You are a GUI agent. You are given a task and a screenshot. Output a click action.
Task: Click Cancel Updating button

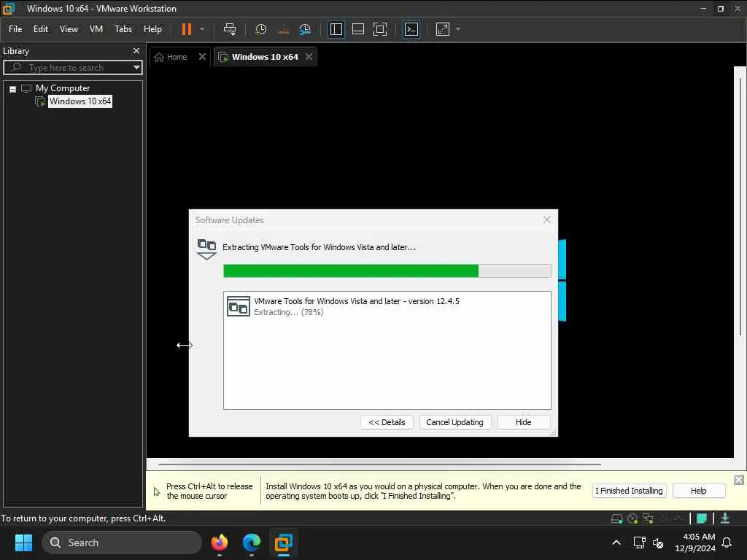click(454, 422)
